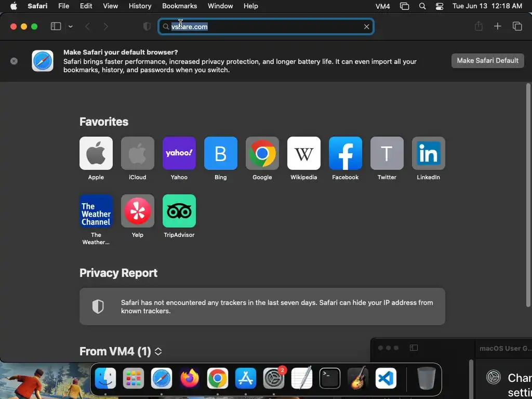Click the Privacy Report shield icon
Viewport: 532px width, 399px height.
point(98,307)
